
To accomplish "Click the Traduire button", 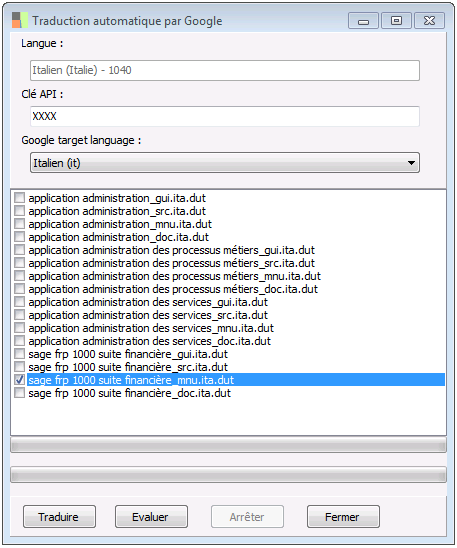I will tap(59, 517).
